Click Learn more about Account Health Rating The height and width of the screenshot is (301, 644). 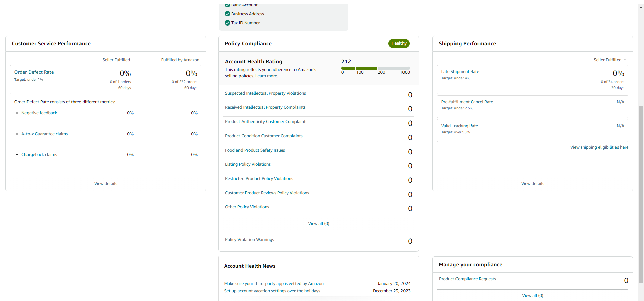point(266,76)
